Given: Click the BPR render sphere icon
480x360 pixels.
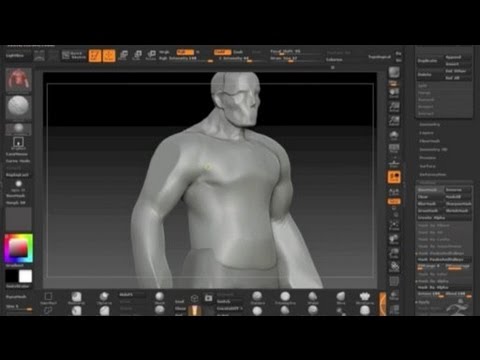Looking at the screenshot, I should (x=394, y=73).
